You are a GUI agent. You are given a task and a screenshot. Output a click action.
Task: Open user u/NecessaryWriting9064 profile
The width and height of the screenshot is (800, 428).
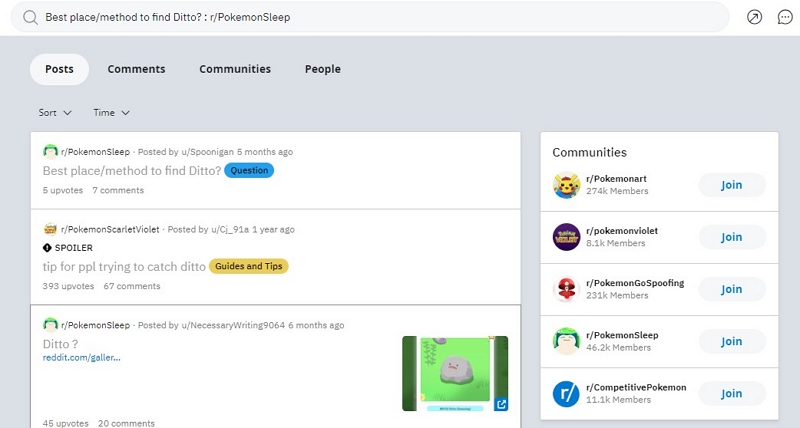233,325
